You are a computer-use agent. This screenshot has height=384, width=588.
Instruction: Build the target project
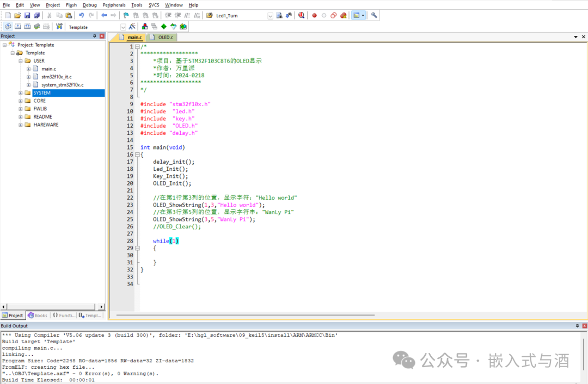coord(17,26)
